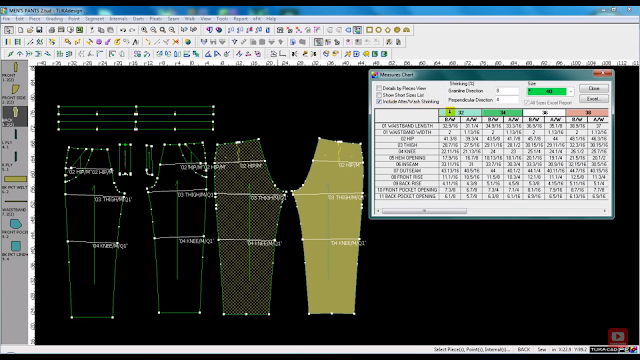Click the TUKAdesign app icon in title bar
Screen dimensions: 640x360
pyautogui.click(x=4, y=10)
